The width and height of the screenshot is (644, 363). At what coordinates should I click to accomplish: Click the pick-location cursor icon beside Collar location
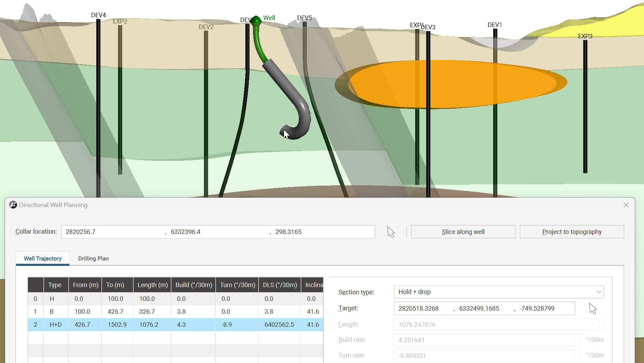(391, 232)
